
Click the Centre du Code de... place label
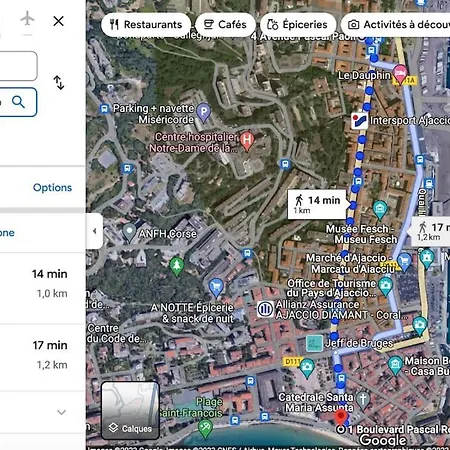(116, 333)
